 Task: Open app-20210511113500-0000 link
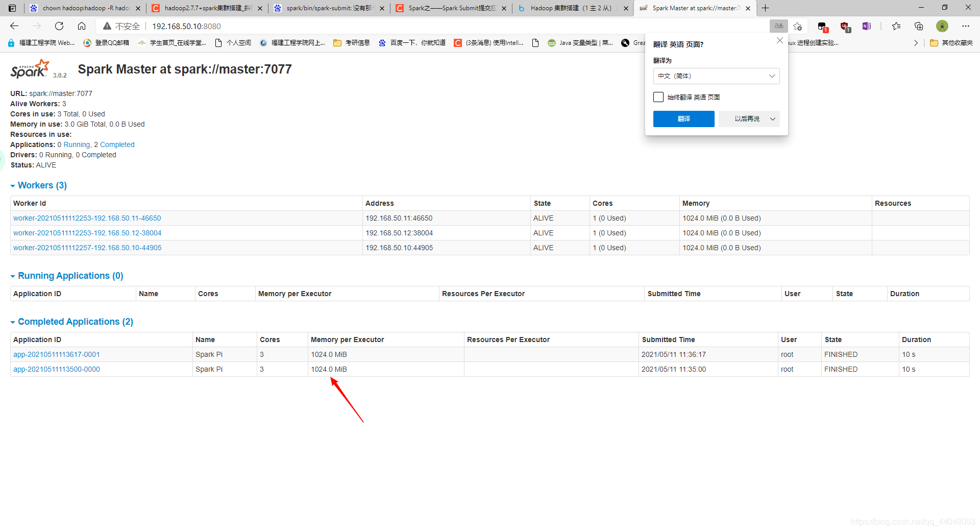click(x=57, y=369)
